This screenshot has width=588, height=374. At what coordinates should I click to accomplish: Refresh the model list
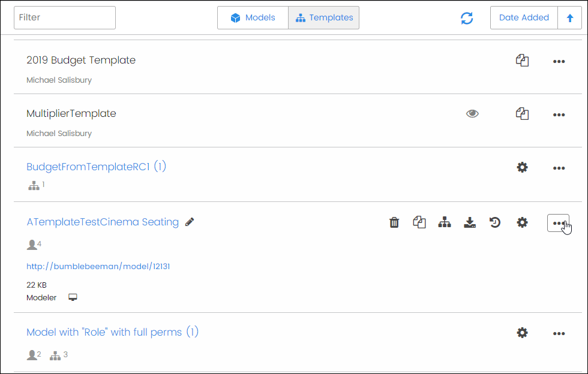[467, 18]
